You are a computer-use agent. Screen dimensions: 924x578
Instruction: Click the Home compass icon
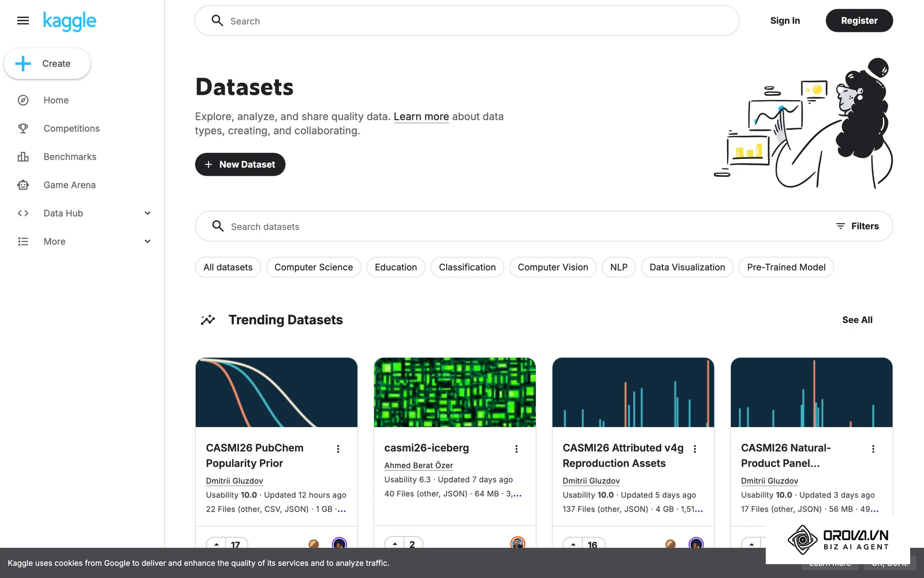coord(23,100)
